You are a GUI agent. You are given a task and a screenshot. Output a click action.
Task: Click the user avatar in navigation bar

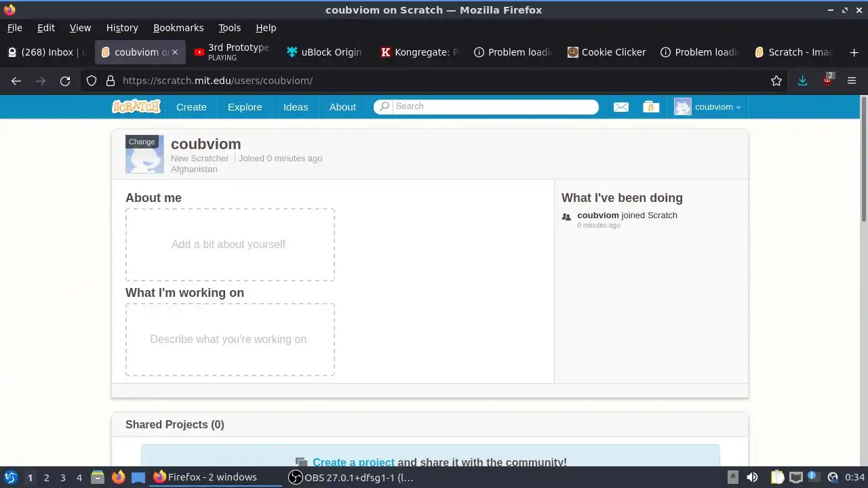[683, 107]
